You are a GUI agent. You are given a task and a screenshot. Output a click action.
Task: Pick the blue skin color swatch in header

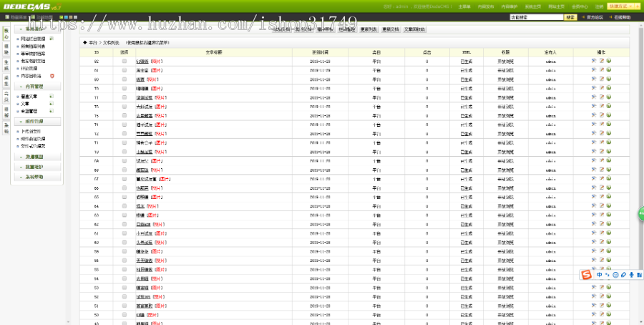(x=66, y=16)
